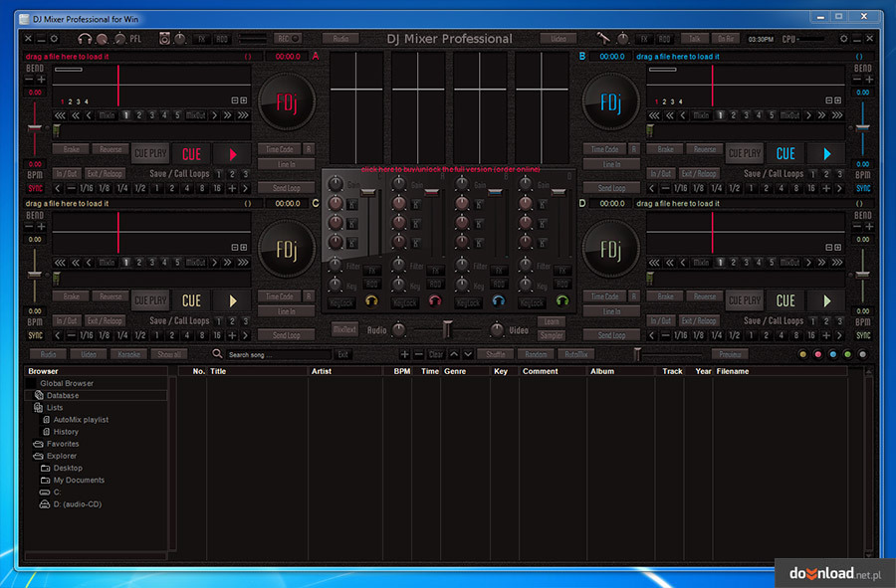Toggle the On Air button
Viewport: 896px width, 588px height.
(726, 39)
